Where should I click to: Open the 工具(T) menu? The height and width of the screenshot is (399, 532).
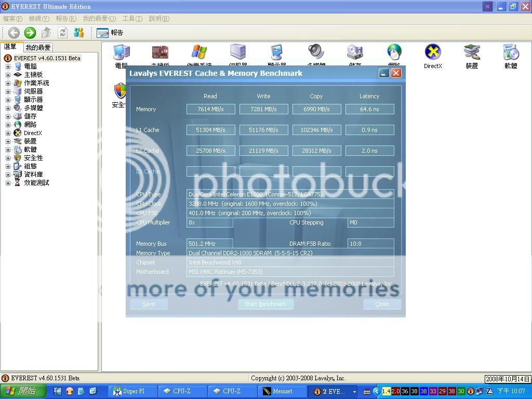click(132, 19)
